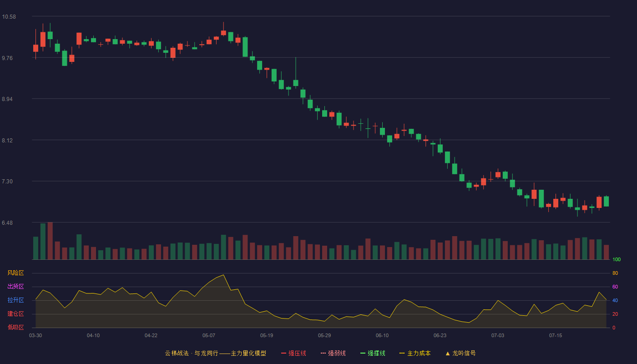Toggle the 主力成本 legend label
Image resolution: width=637 pixels, height=364 pixels.
[419, 353]
